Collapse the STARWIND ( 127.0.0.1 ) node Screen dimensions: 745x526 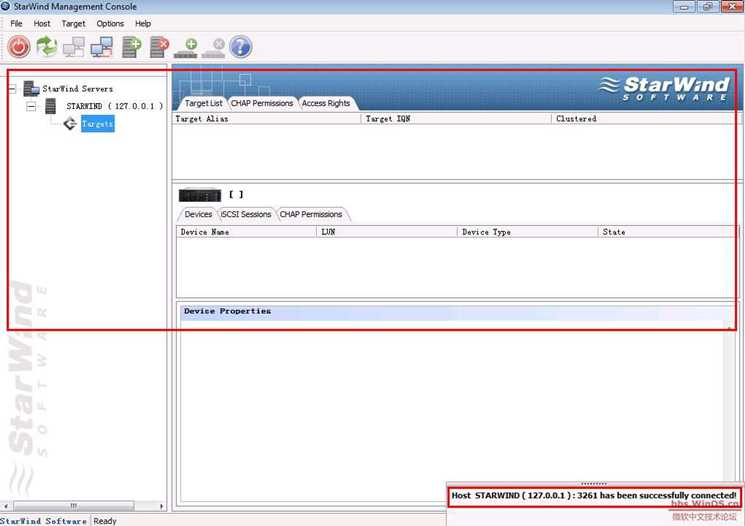[31, 106]
